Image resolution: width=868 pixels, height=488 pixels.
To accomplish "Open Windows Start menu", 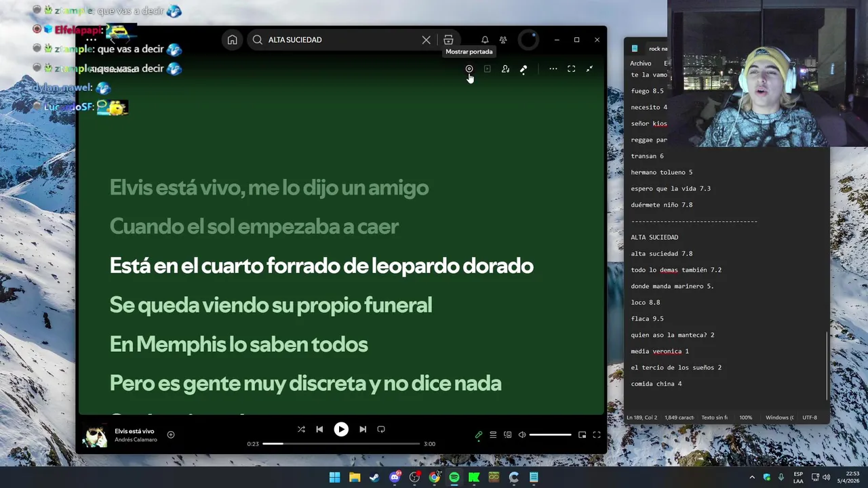I will pos(334,477).
